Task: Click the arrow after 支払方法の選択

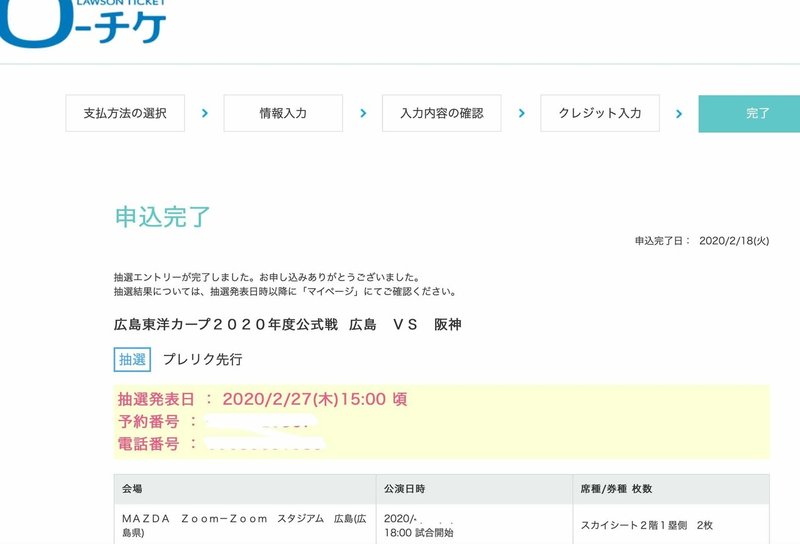Action: point(205,113)
